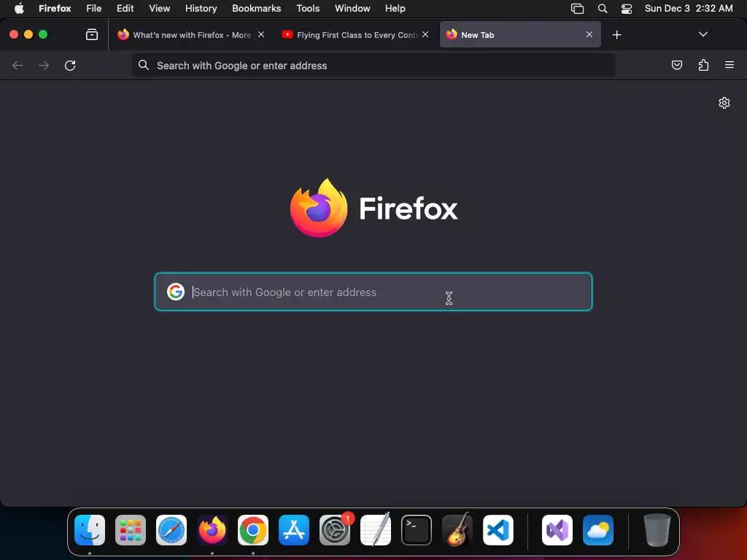747x560 pixels.
Task: Click the Google logo in search box
Action: click(x=176, y=292)
